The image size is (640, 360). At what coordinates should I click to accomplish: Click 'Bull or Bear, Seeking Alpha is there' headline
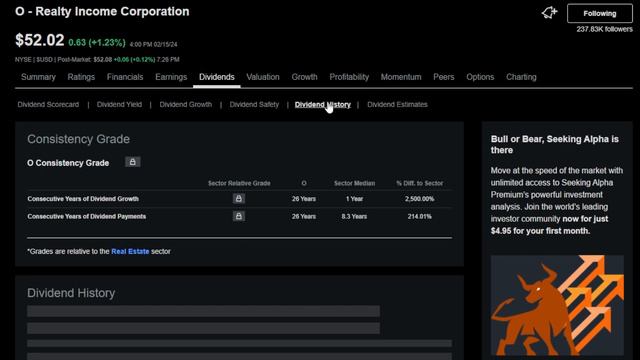pyautogui.click(x=555, y=144)
